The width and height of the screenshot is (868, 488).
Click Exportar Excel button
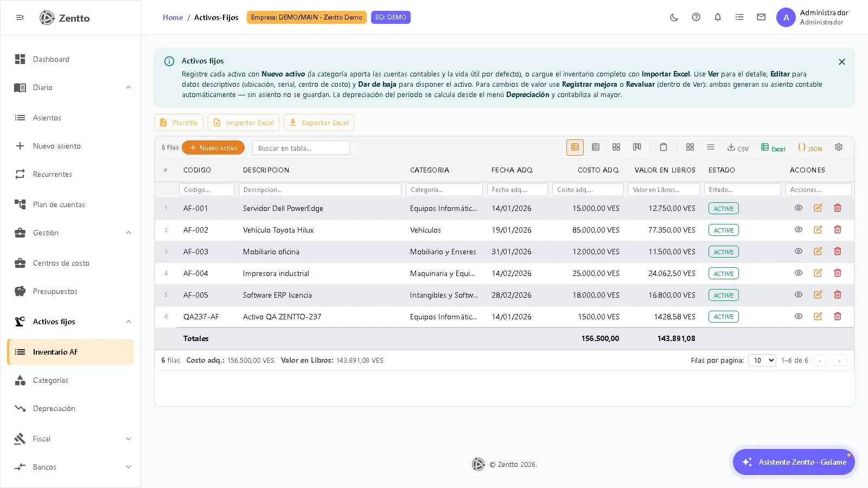319,123
